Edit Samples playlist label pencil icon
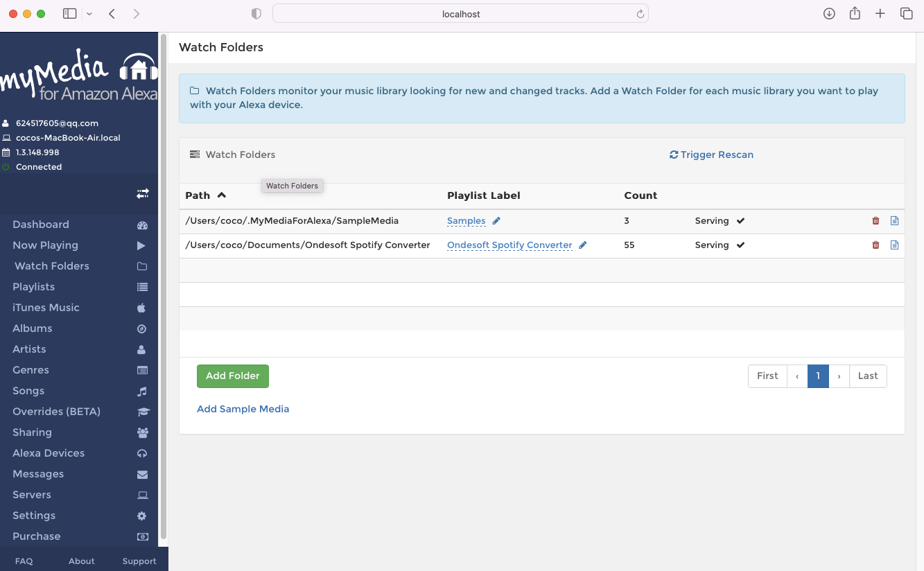This screenshot has width=924, height=571. pyautogui.click(x=496, y=221)
